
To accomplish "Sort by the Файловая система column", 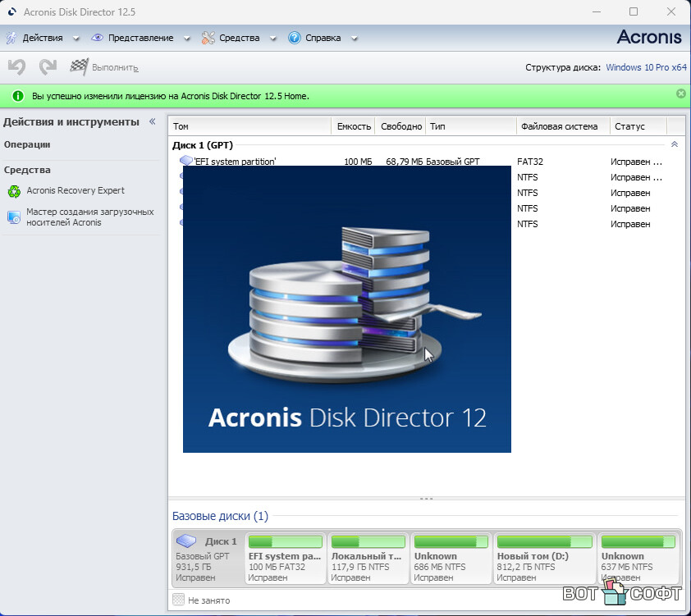I will coord(562,126).
